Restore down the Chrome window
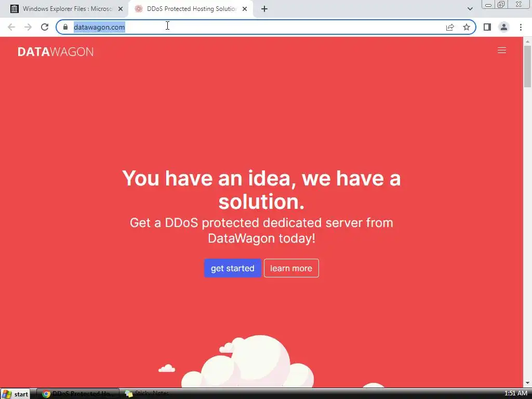Viewport: 532px width, 399px height. (501, 4)
